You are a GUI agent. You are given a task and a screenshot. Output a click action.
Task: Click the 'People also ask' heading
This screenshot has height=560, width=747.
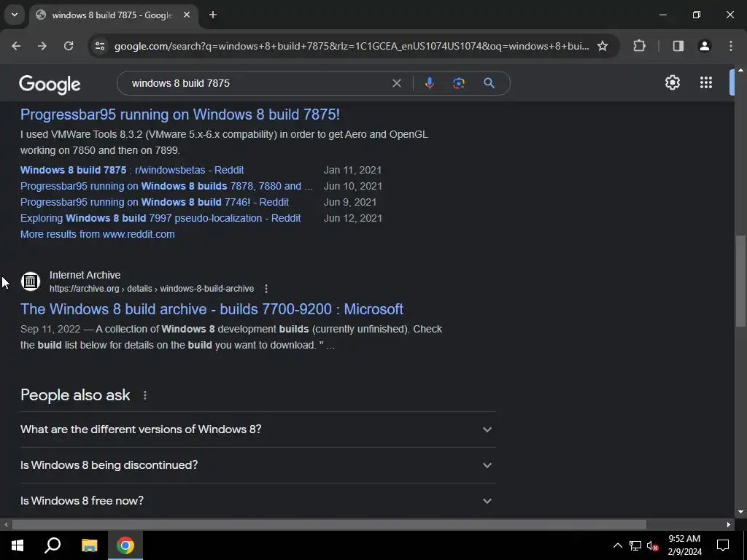75,395
